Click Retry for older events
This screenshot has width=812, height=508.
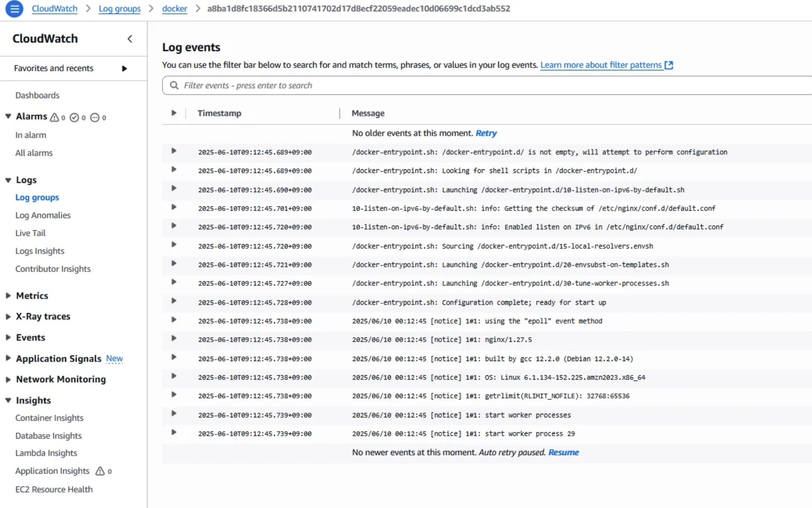coord(486,133)
